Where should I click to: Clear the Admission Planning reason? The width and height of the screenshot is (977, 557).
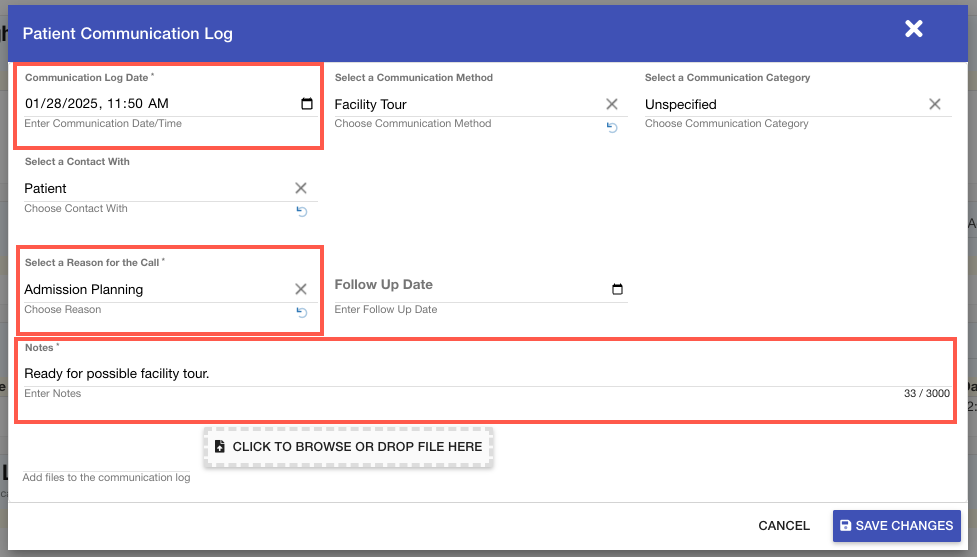point(301,289)
